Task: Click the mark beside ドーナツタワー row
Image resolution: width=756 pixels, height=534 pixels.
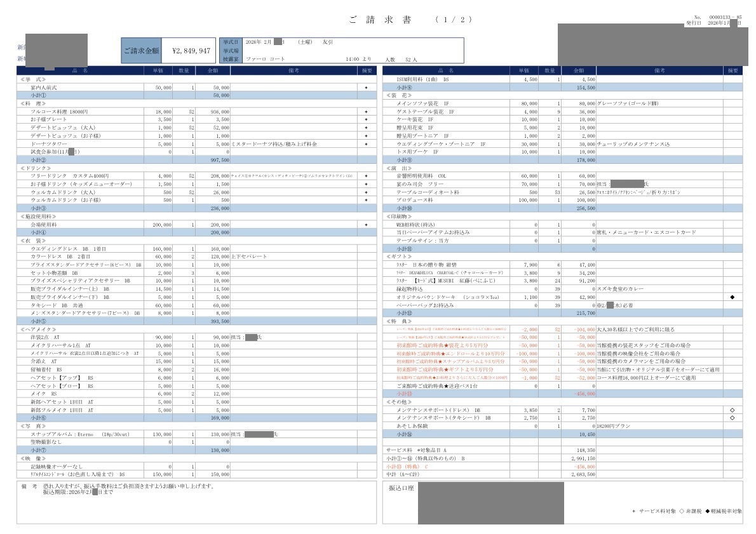Action: (366, 144)
